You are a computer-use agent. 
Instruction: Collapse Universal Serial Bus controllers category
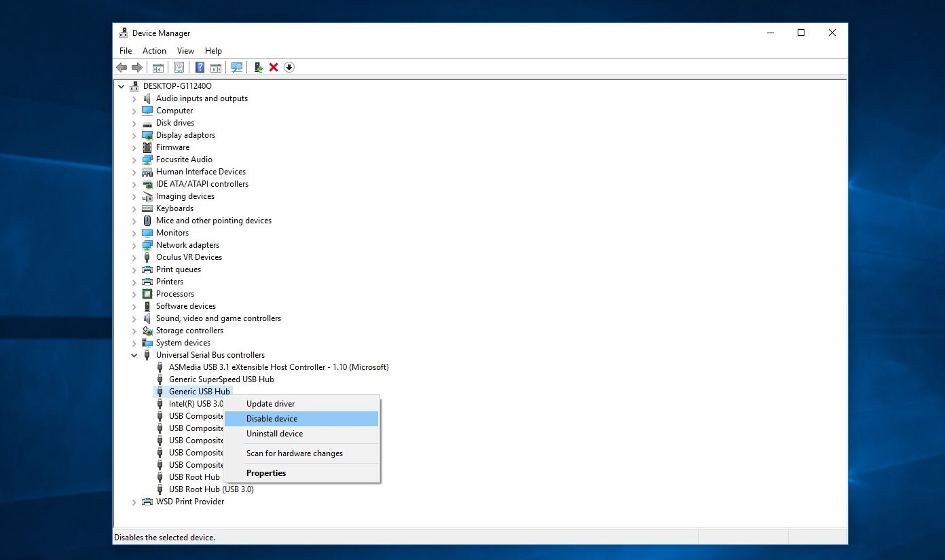[134, 355]
